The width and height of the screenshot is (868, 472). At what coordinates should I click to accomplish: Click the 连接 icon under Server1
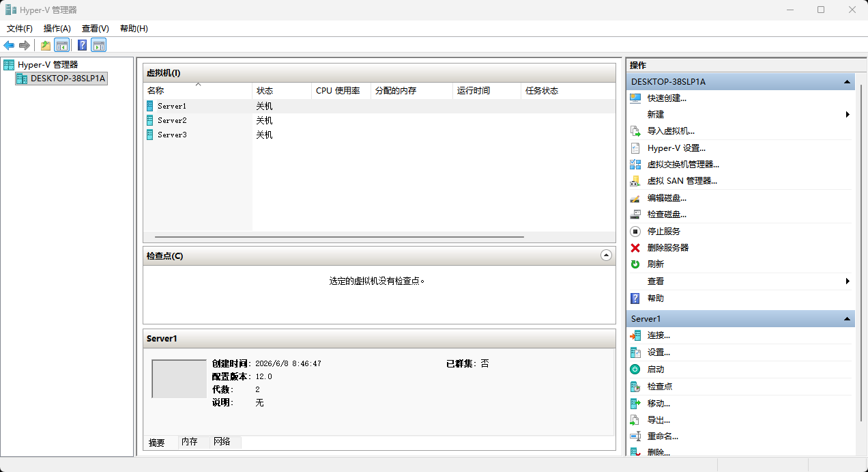pyautogui.click(x=635, y=335)
